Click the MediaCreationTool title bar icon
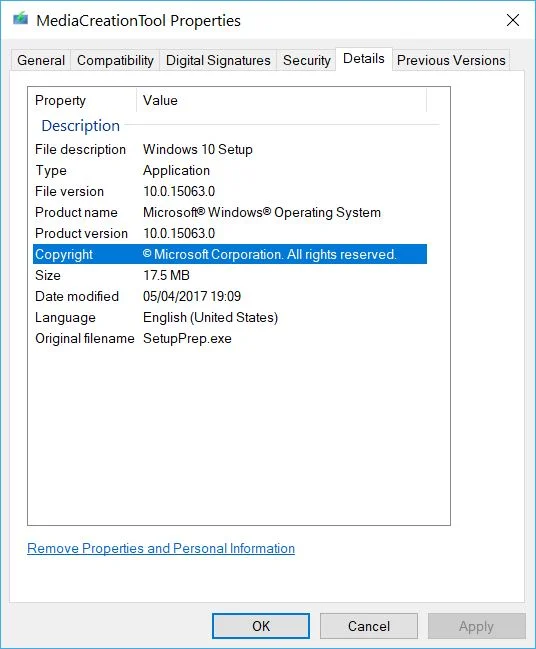Image resolution: width=536 pixels, height=649 pixels. pos(20,19)
